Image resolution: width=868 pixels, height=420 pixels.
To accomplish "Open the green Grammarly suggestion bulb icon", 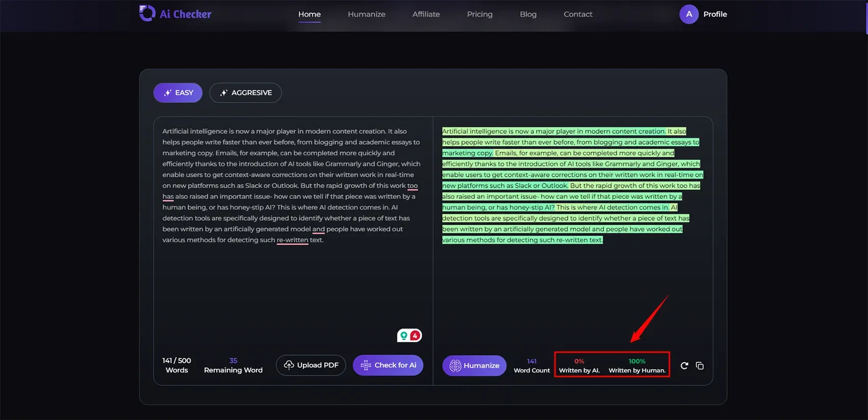I will pyautogui.click(x=404, y=336).
